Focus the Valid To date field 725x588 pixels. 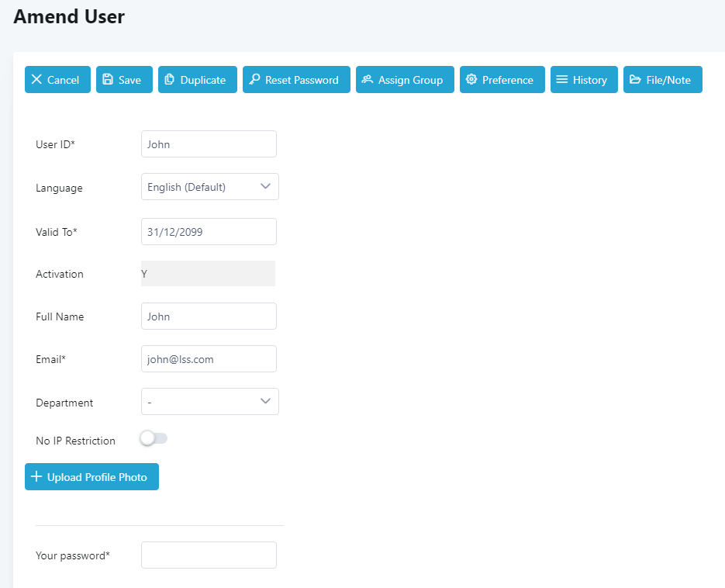tap(209, 231)
